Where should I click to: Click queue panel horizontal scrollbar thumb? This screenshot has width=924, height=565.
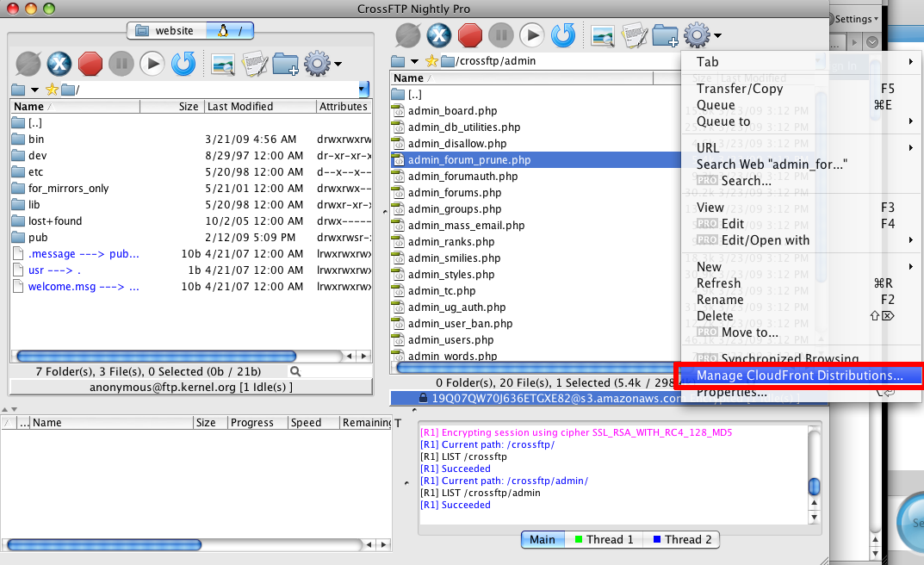click(104, 545)
